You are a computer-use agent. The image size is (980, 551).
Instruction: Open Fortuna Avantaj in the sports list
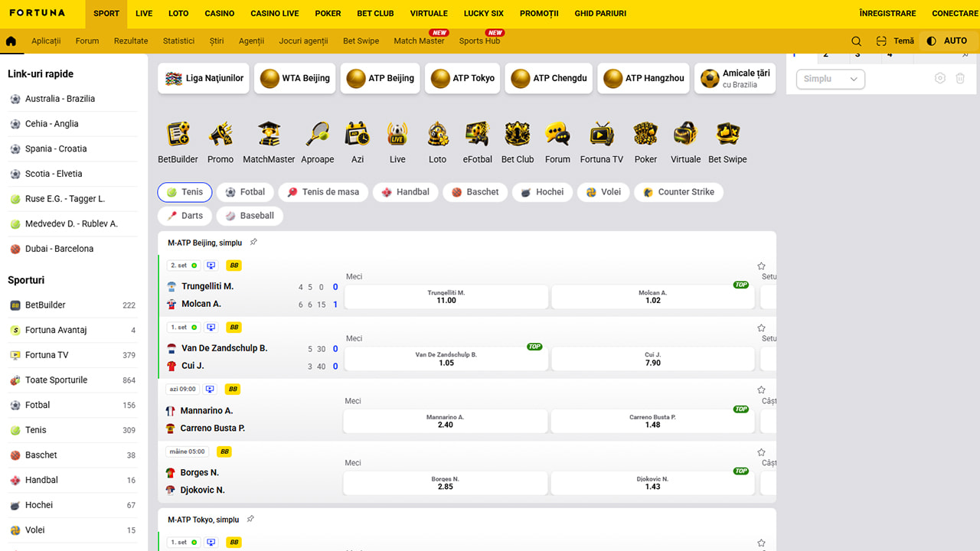click(x=73, y=331)
